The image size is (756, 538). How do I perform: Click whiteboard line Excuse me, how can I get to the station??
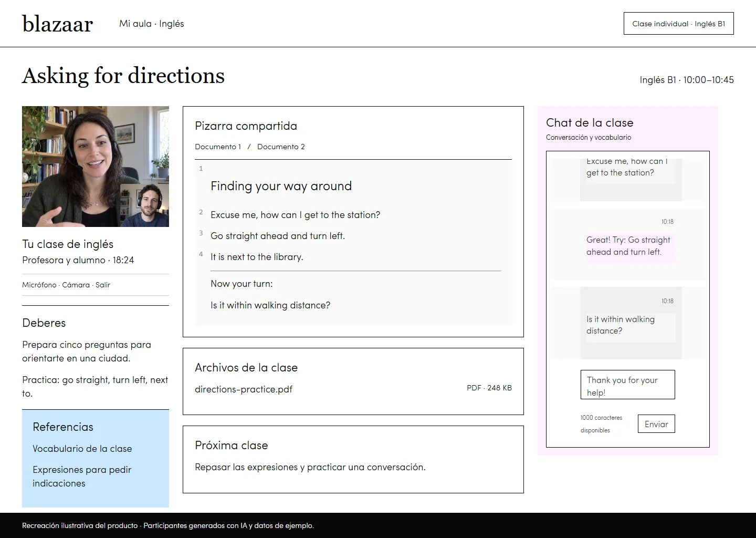coord(295,215)
